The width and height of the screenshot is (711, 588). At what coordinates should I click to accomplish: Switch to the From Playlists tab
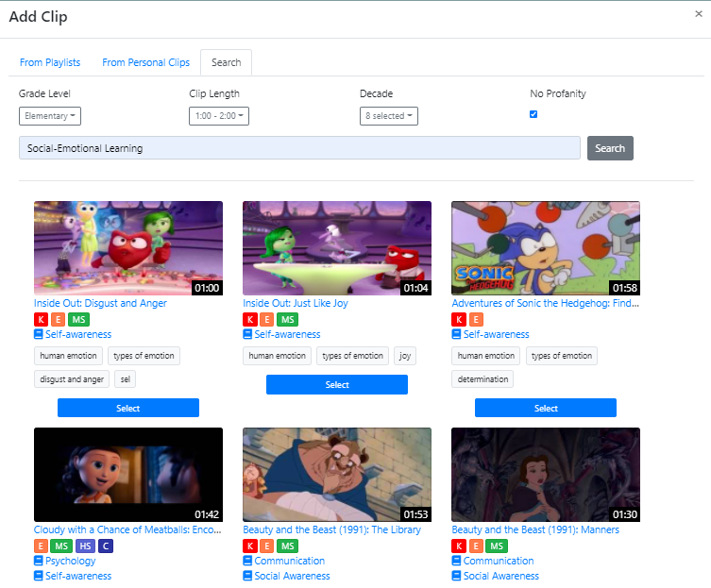(50, 62)
